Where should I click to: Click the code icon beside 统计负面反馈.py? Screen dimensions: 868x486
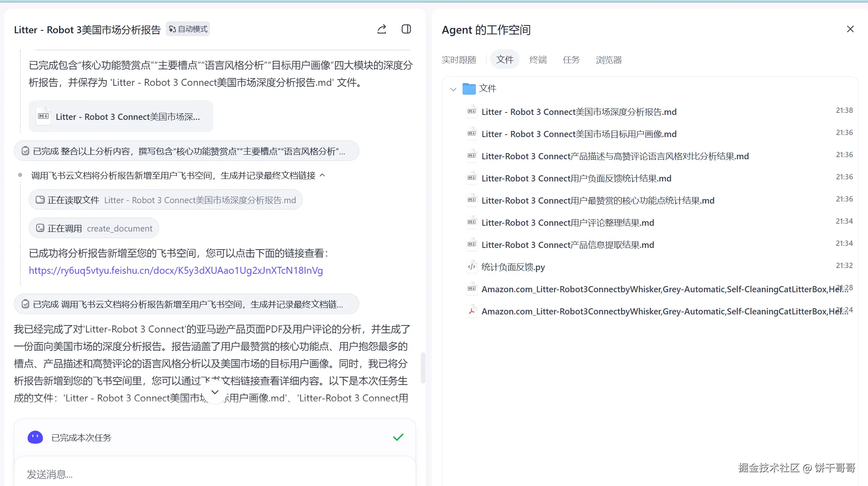472,267
